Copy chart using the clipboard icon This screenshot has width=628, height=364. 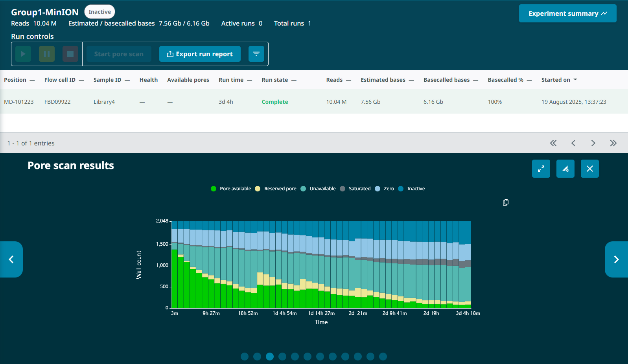pyautogui.click(x=506, y=202)
